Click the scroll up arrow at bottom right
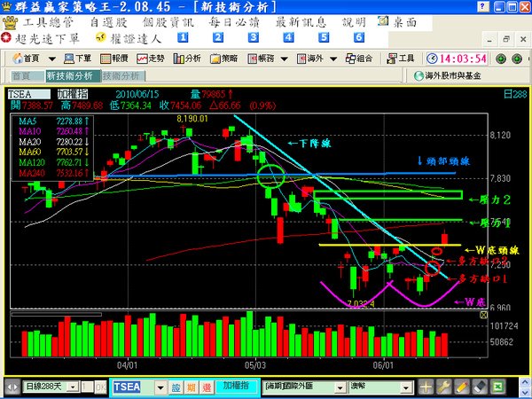 click(x=527, y=382)
